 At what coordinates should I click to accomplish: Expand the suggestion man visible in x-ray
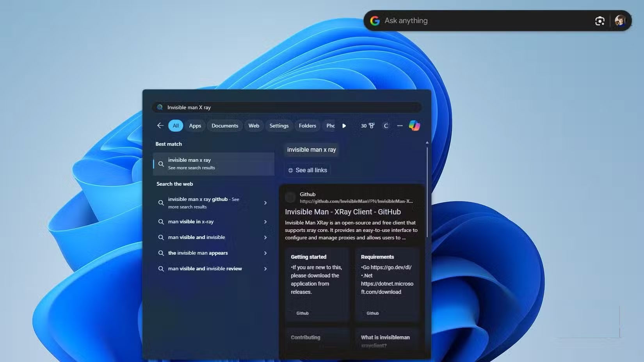click(x=265, y=222)
